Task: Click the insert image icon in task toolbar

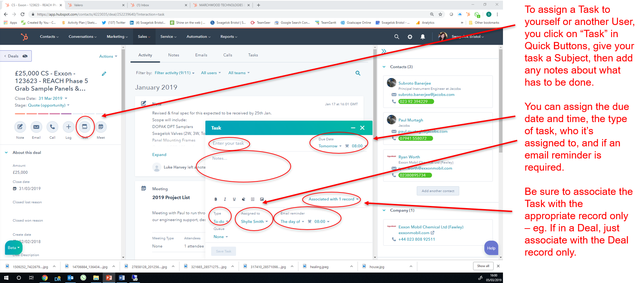Action: [x=262, y=199]
